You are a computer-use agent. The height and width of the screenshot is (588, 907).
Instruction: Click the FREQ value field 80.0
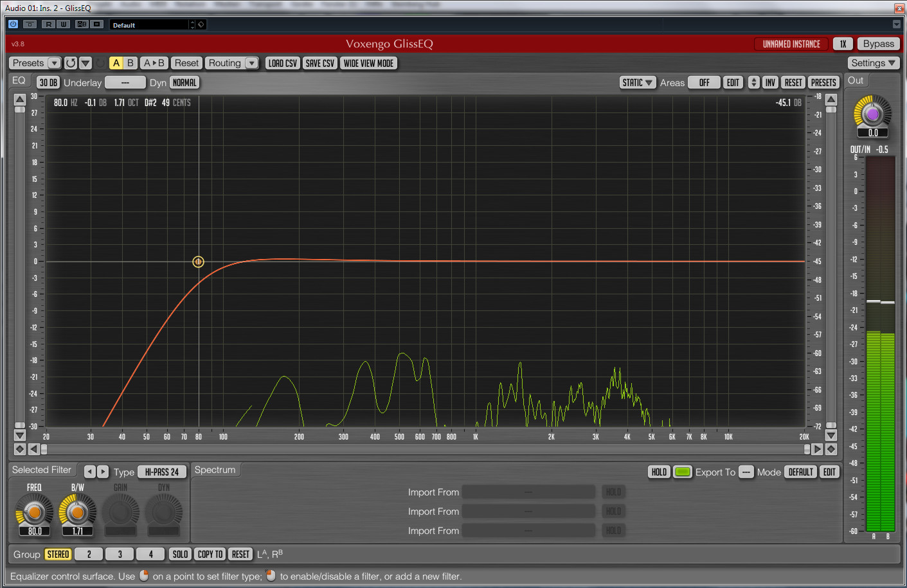click(x=35, y=531)
